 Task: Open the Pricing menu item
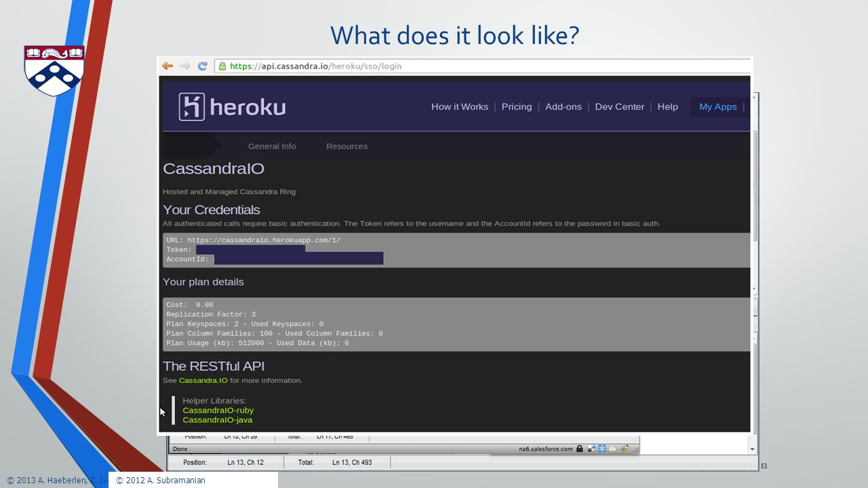[517, 106]
